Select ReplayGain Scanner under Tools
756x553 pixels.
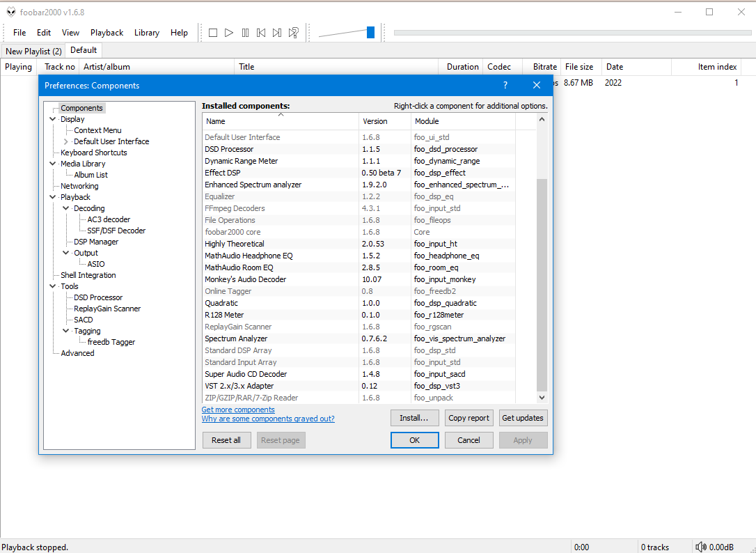(x=107, y=309)
